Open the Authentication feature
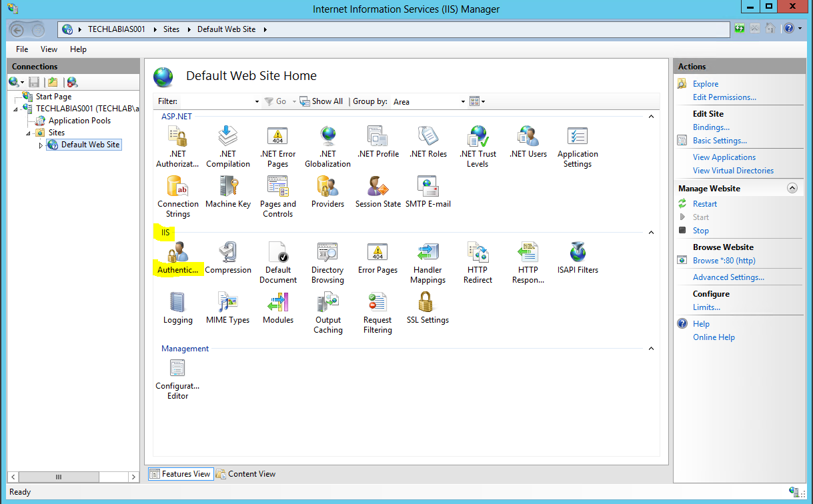This screenshot has width=813, height=504. click(177, 259)
